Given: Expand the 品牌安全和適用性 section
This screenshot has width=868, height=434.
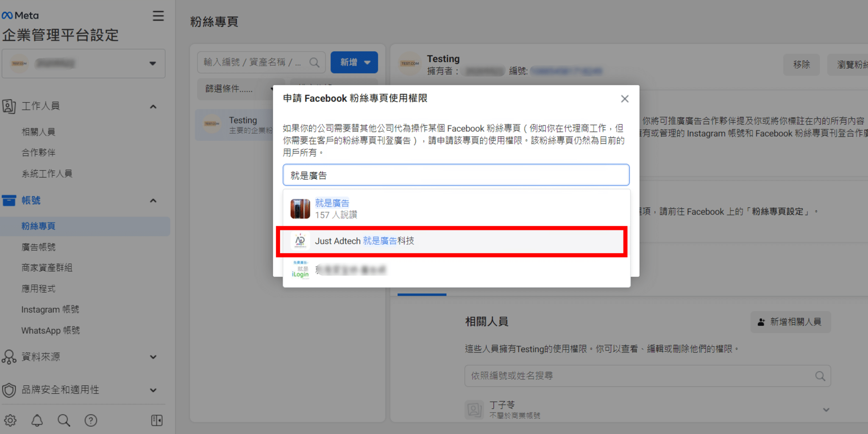Looking at the screenshot, I should click(x=153, y=390).
